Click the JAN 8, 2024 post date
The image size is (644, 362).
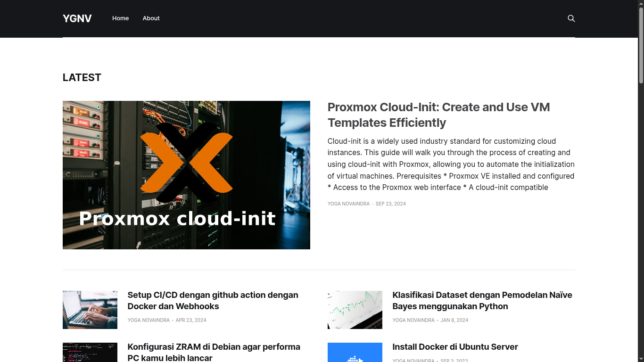pyautogui.click(x=454, y=320)
